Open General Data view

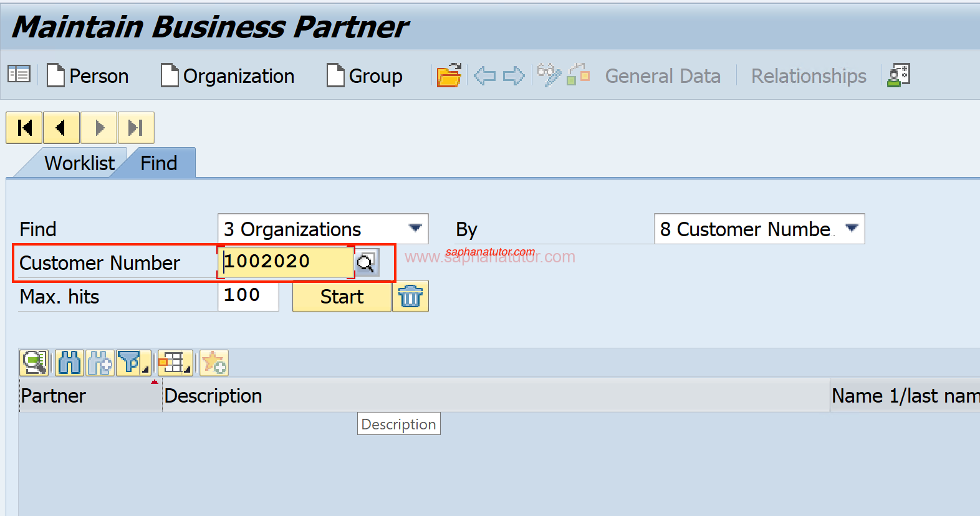(663, 76)
